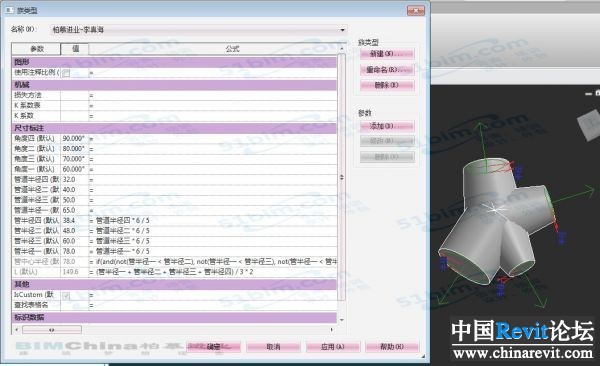Click the dialog resize grip corner
Image resolution: width=600 pixels, height=366 pixels.
423,356
